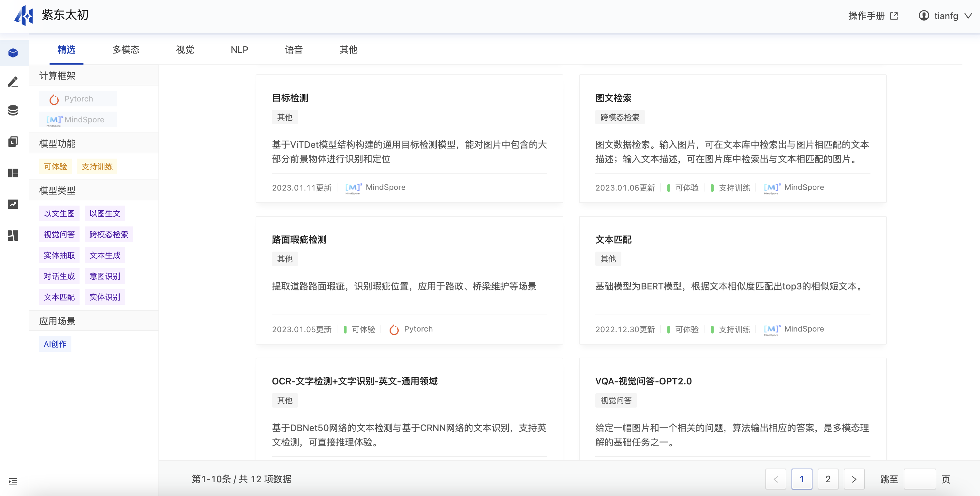Select the 以文生图 model type
980x496 pixels.
tap(59, 213)
